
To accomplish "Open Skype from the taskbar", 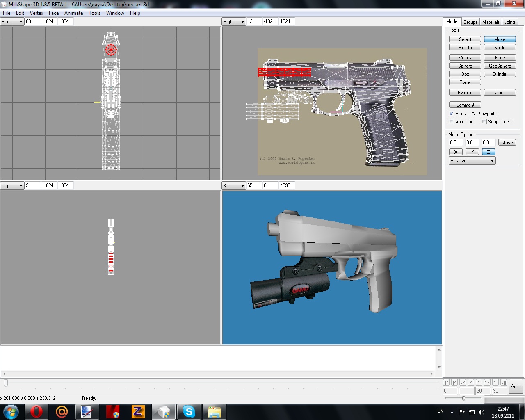I will pyautogui.click(x=189, y=411).
